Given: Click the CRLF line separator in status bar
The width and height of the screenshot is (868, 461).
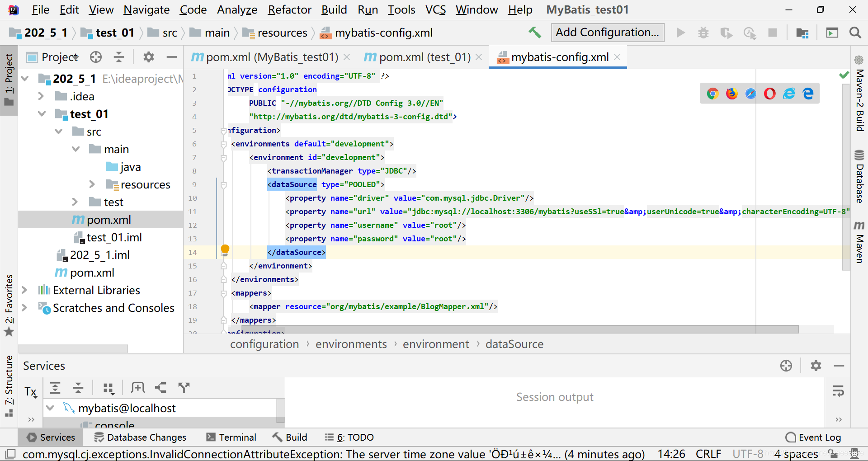Looking at the screenshot, I should click(x=708, y=454).
